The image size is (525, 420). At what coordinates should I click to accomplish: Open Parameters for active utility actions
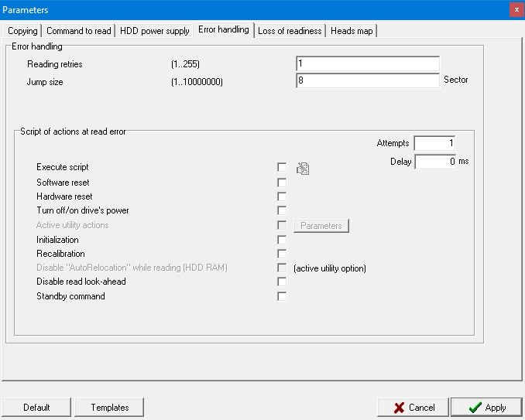click(321, 226)
